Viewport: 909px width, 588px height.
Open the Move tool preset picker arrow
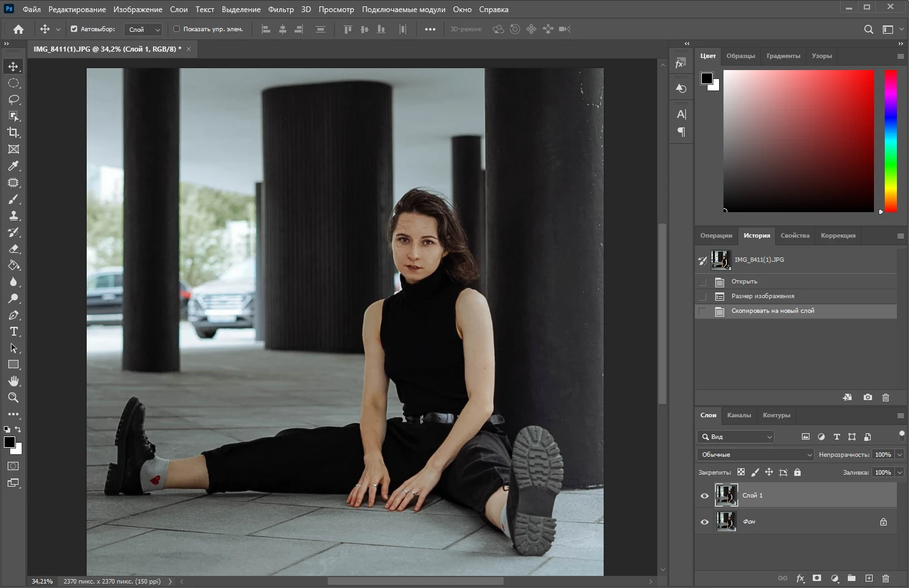point(58,29)
